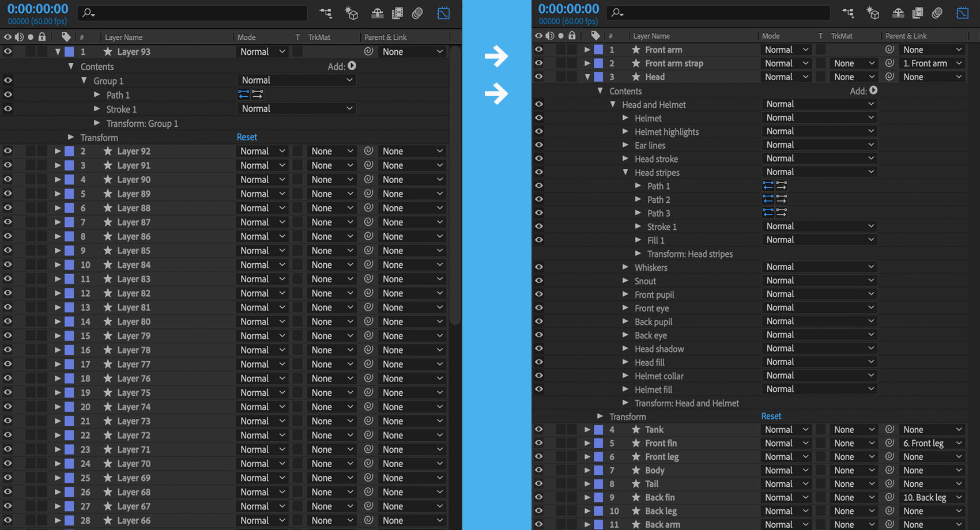Screen dimensions: 980x530
Task: Expand the Layer 88 disclosure triangle
Action: pos(58,208)
